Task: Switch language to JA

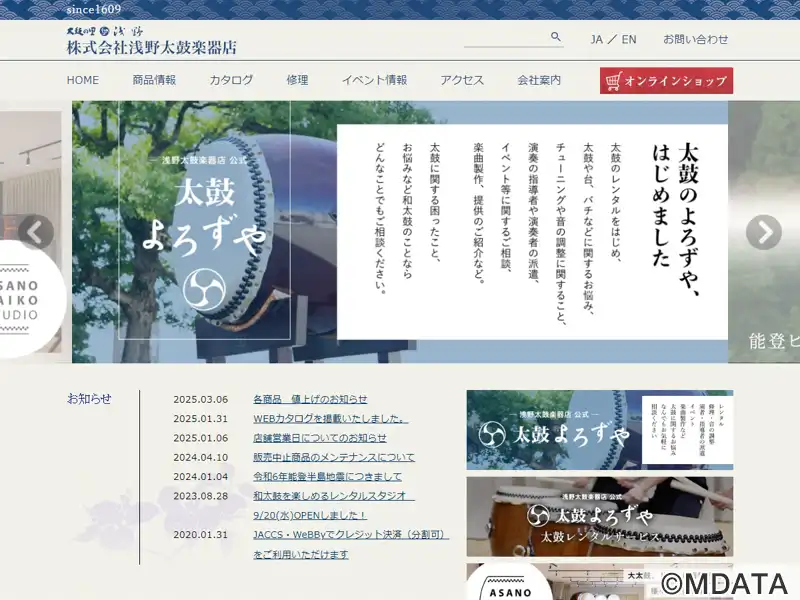Action: click(597, 39)
